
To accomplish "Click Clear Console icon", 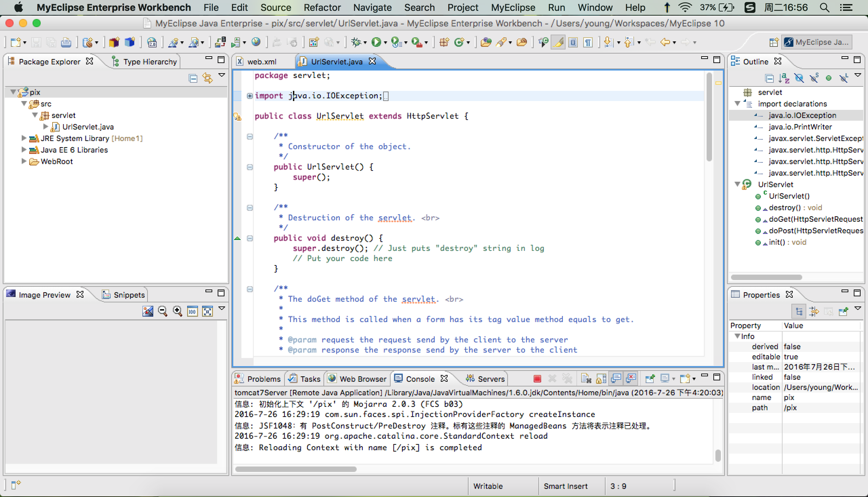I will pyautogui.click(x=586, y=379).
